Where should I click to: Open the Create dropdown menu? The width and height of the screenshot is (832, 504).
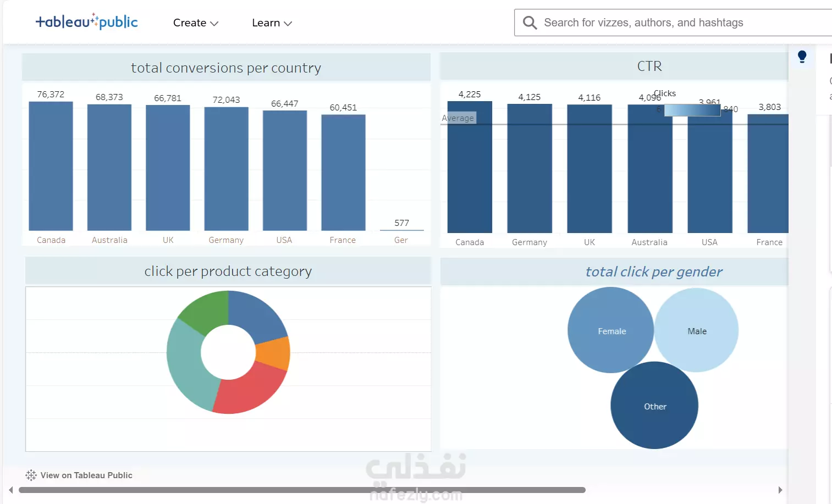pyautogui.click(x=196, y=23)
